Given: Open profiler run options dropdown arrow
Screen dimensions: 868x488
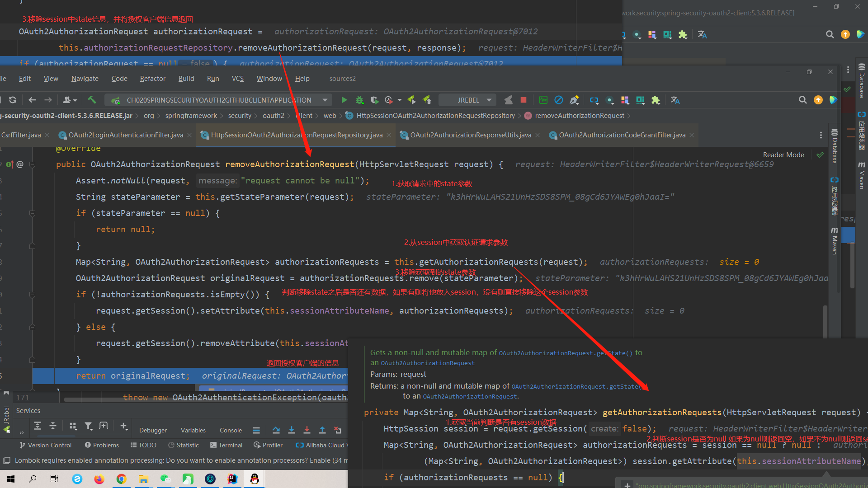Looking at the screenshot, I should [400, 100].
